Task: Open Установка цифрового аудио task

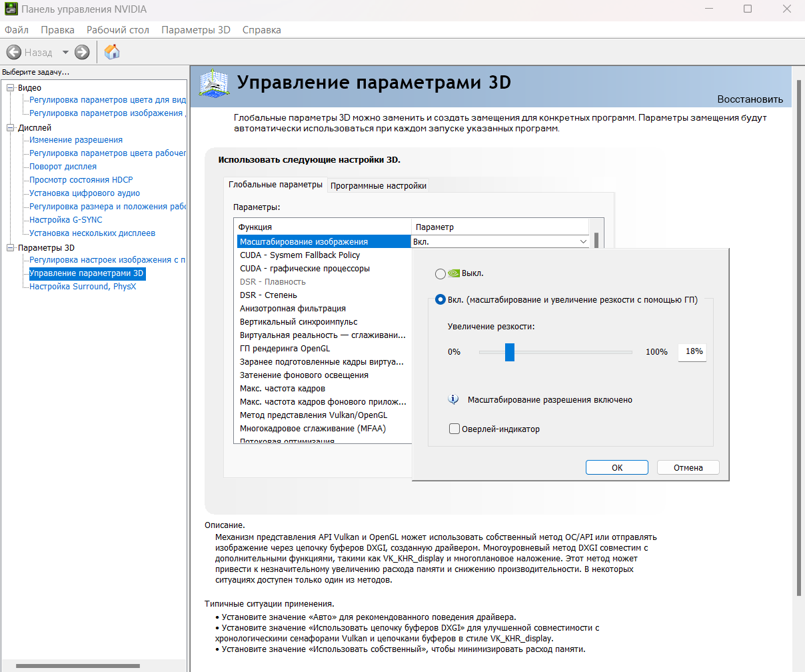Action: [85, 193]
